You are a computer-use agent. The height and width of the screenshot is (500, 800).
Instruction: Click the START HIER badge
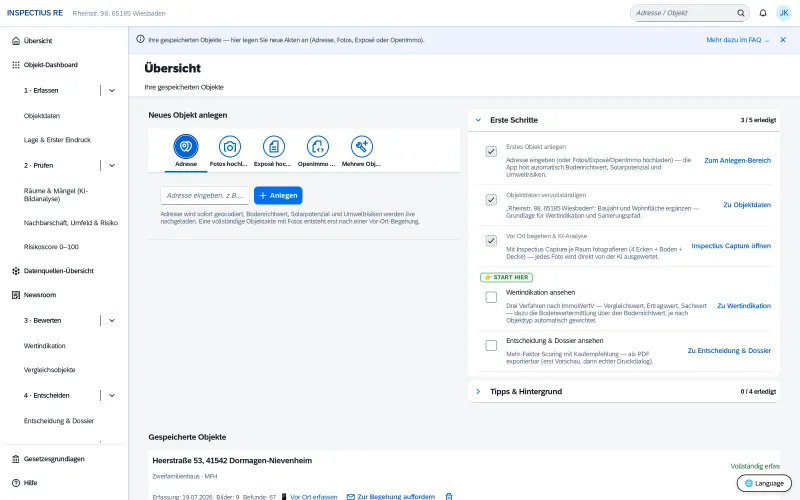[x=506, y=277]
